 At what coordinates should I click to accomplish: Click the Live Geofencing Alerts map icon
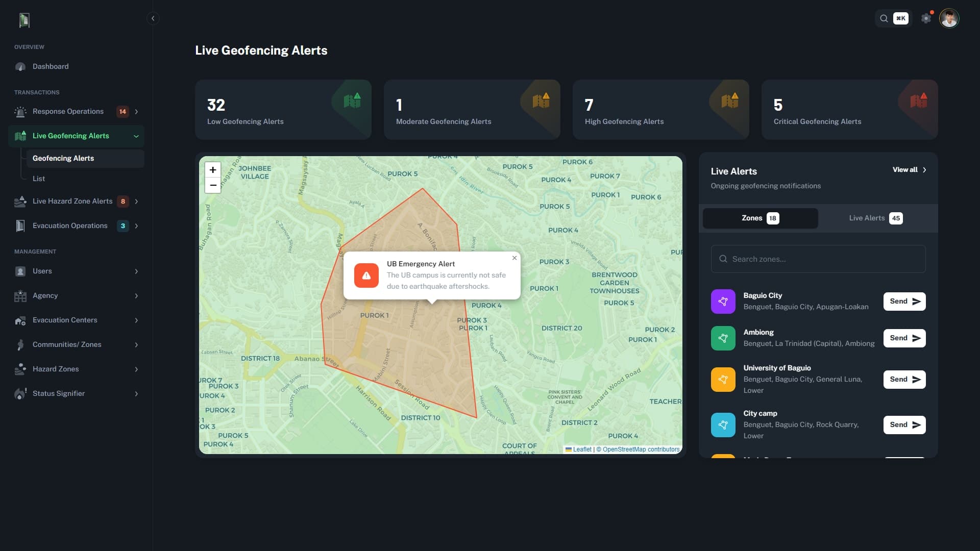[x=20, y=136]
